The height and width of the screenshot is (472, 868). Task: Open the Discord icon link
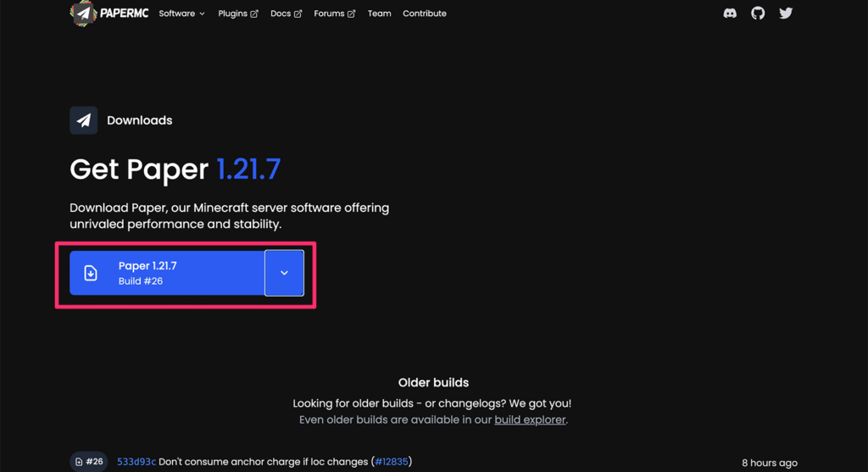[730, 14]
